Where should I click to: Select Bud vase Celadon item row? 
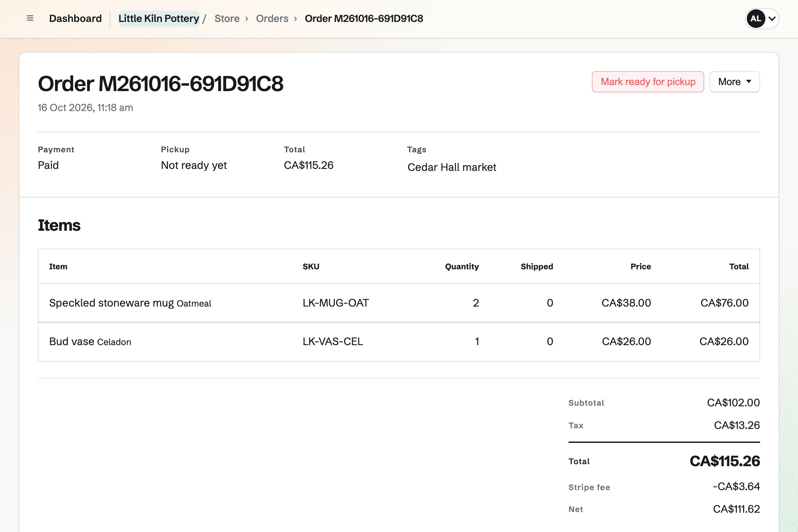coord(399,342)
